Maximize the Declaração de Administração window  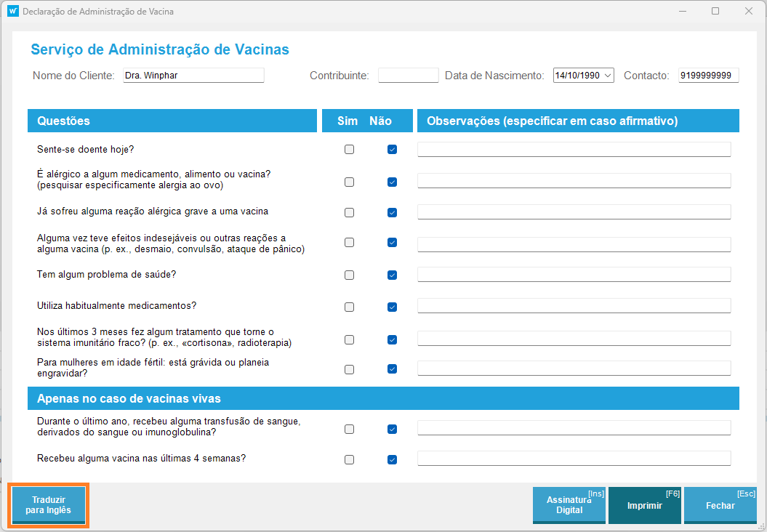point(715,12)
